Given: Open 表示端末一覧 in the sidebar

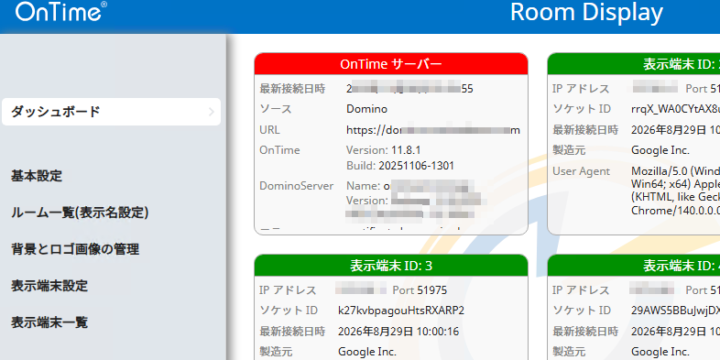Looking at the screenshot, I should [49, 323].
